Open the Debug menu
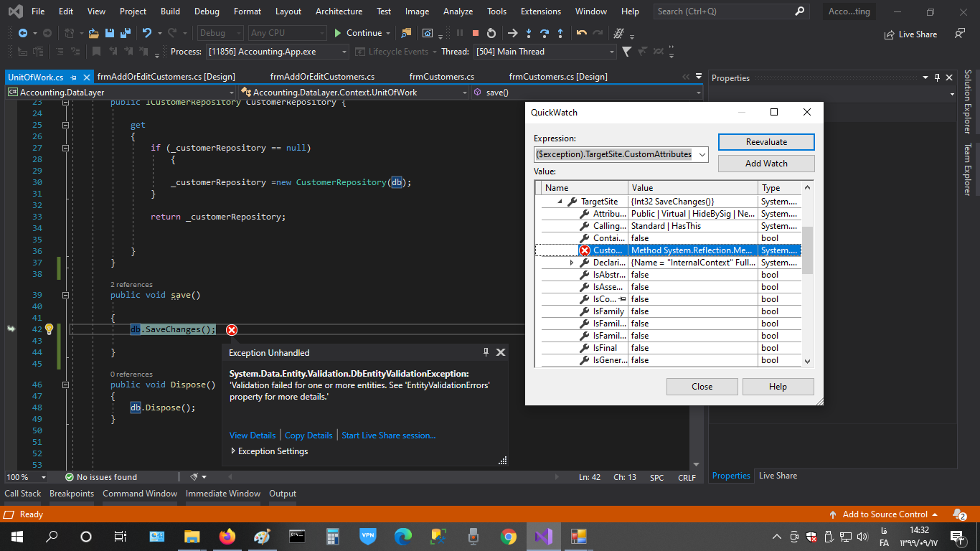Screen dimensions: 980x551 pyautogui.click(x=207, y=11)
